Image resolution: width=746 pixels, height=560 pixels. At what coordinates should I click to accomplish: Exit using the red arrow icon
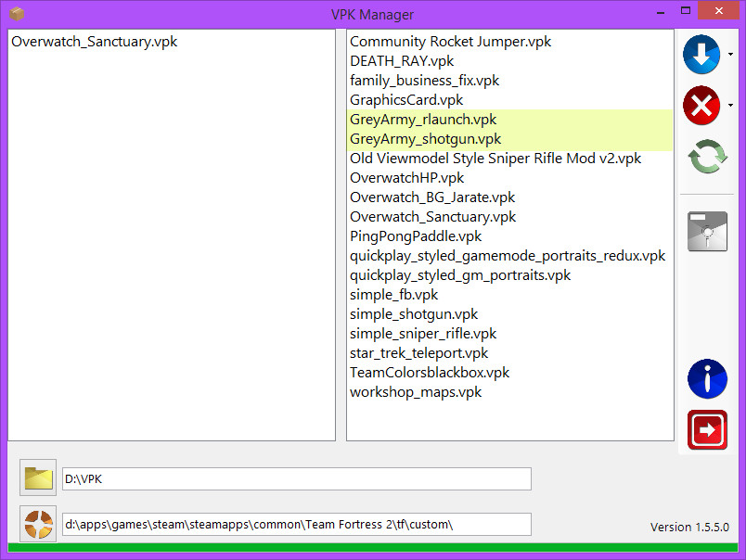coord(707,429)
